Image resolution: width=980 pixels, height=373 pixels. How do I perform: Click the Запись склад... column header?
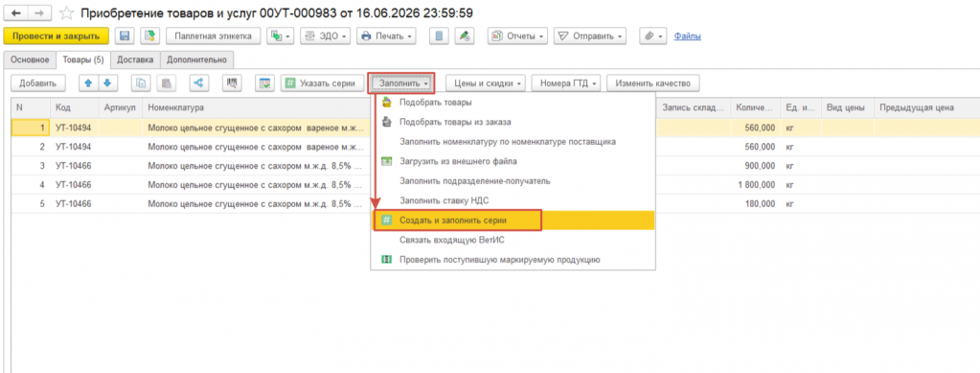coord(694,107)
